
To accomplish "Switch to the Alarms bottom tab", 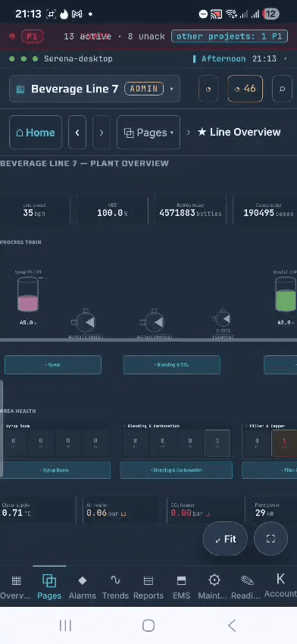I will point(82,586).
